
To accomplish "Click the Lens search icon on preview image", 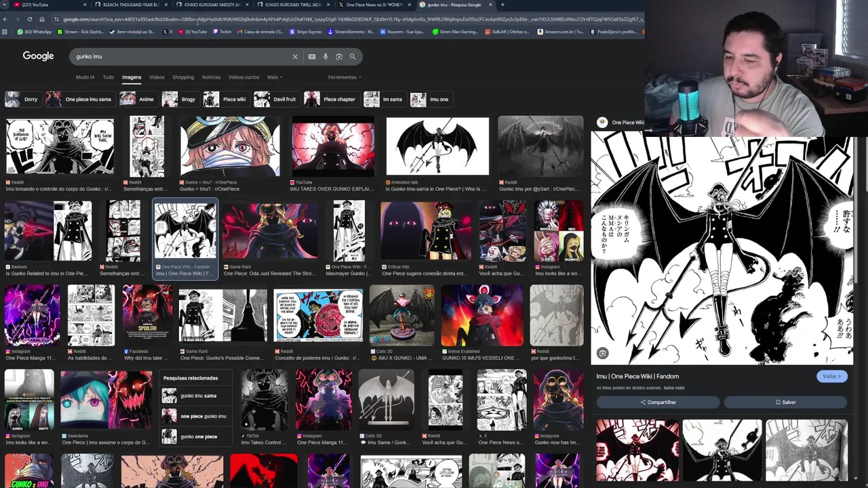I will tap(602, 353).
